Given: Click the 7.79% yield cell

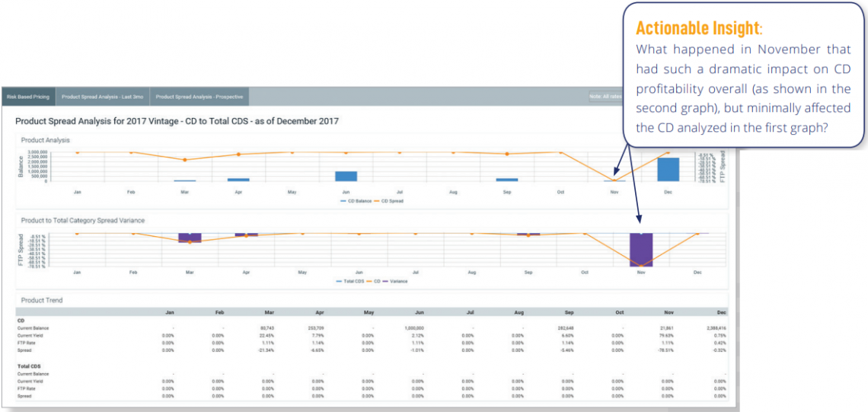Looking at the screenshot, I should click(x=319, y=335).
